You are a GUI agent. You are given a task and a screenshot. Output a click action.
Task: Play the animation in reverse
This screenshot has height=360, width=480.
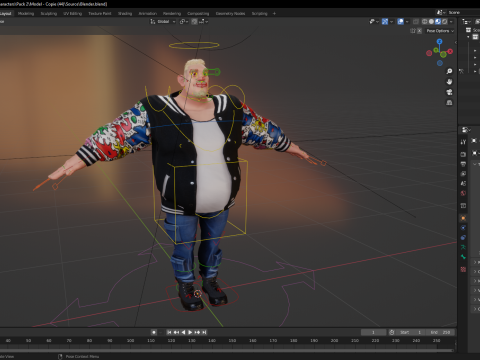coord(183,332)
